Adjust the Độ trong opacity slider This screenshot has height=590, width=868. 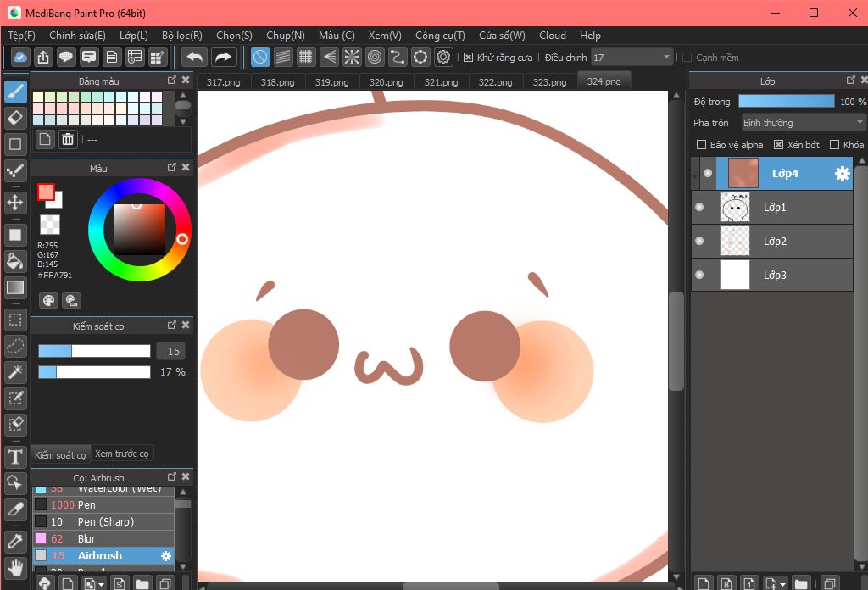[787, 101]
